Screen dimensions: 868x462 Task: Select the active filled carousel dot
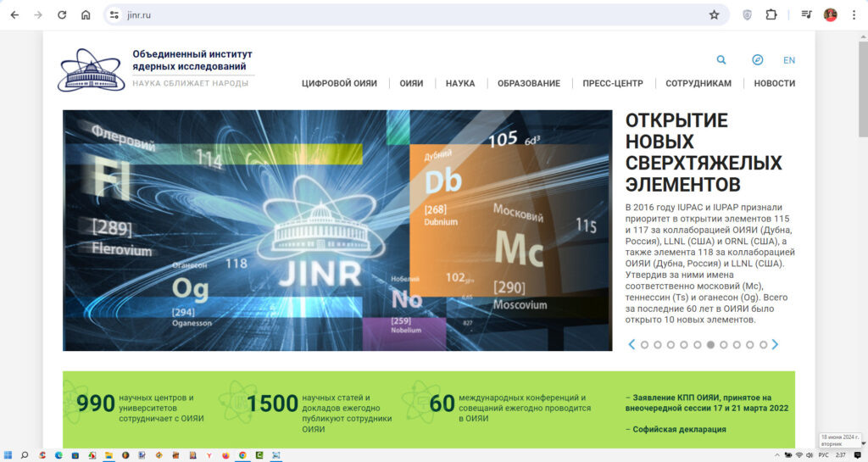tap(710, 345)
